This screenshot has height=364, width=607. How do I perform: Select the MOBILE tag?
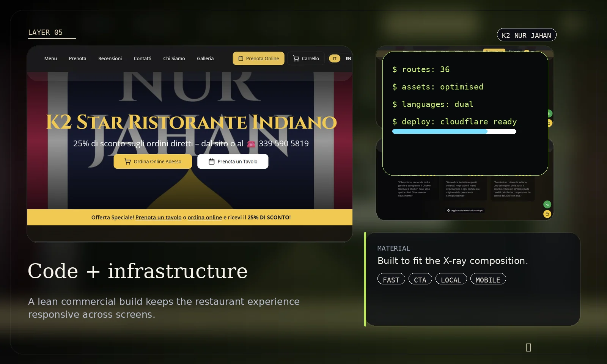[488, 279]
